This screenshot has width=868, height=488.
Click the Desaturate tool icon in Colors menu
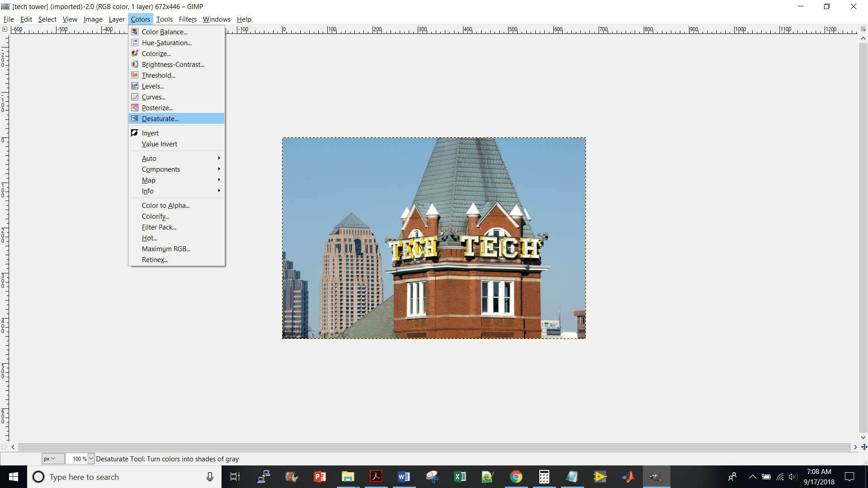pos(134,118)
